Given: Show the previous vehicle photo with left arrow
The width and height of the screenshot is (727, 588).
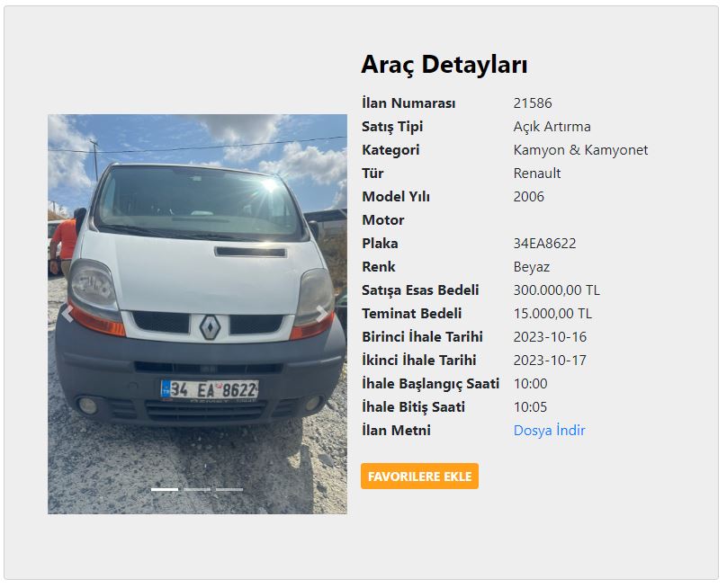Looking at the screenshot, I should (x=67, y=314).
